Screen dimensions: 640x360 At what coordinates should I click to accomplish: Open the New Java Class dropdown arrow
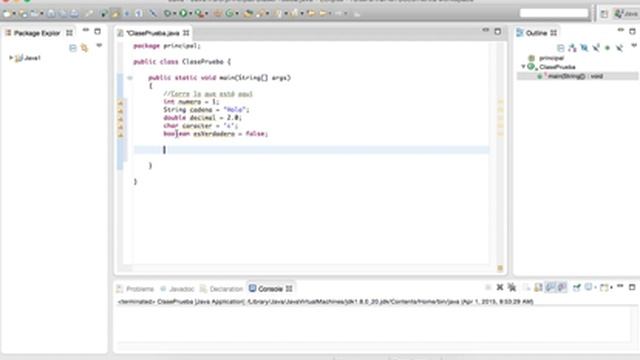[237, 14]
